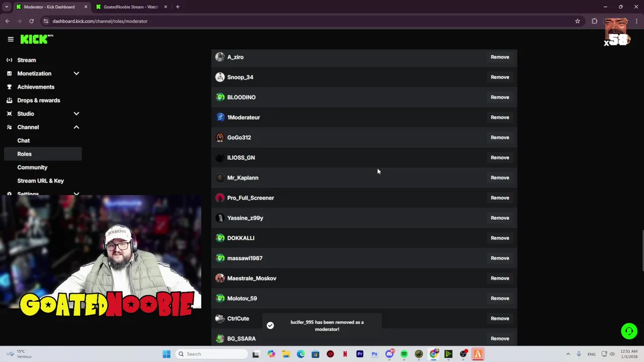Expand the Monetization section chevron
This screenshot has height=362, width=644.
click(76, 73)
